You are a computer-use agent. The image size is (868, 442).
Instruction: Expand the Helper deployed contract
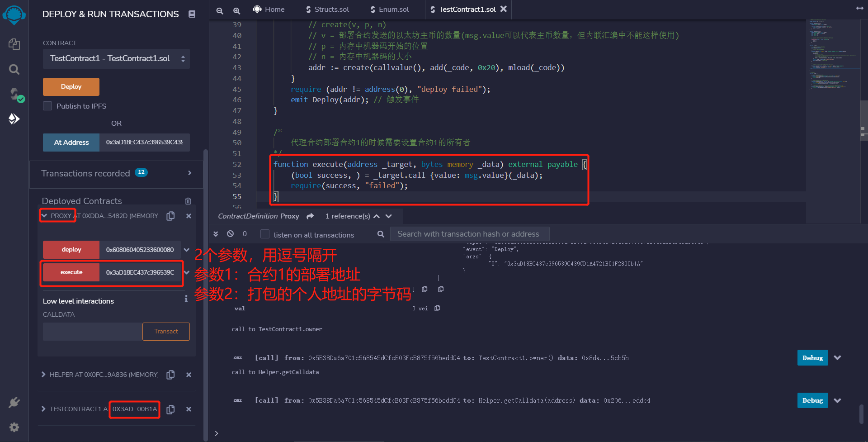point(43,375)
